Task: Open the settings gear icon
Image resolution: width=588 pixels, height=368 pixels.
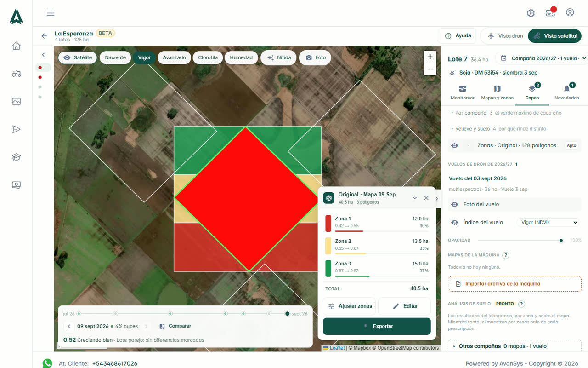Action: point(531,13)
